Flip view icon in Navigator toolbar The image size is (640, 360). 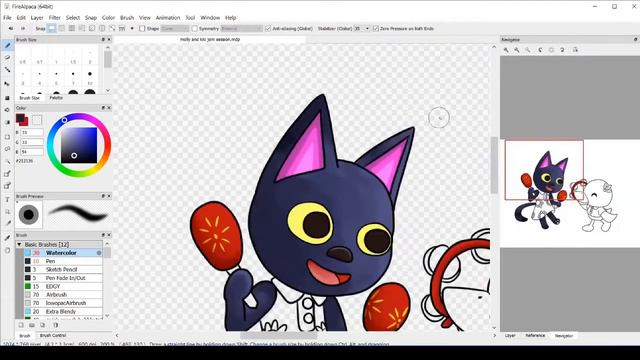[x=575, y=50]
